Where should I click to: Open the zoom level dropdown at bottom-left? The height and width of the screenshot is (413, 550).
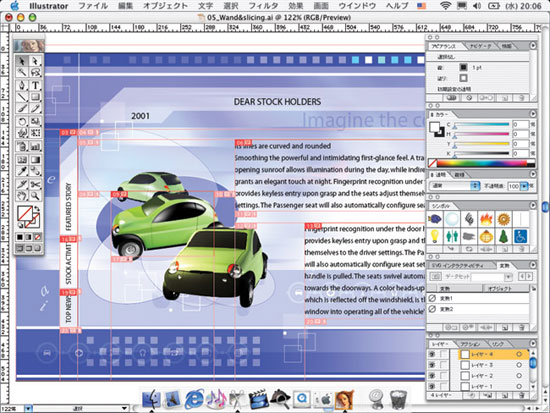28,408
